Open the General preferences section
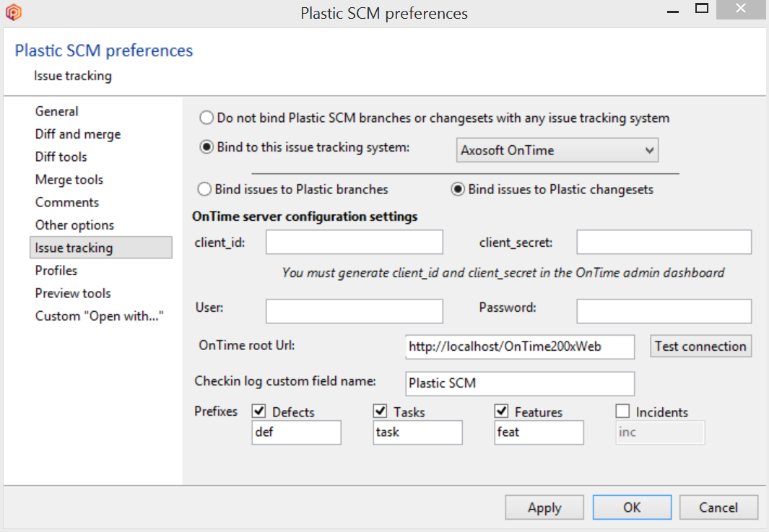Image resolution: width=769 pixels, height=532 pixels. coord(56,111)
